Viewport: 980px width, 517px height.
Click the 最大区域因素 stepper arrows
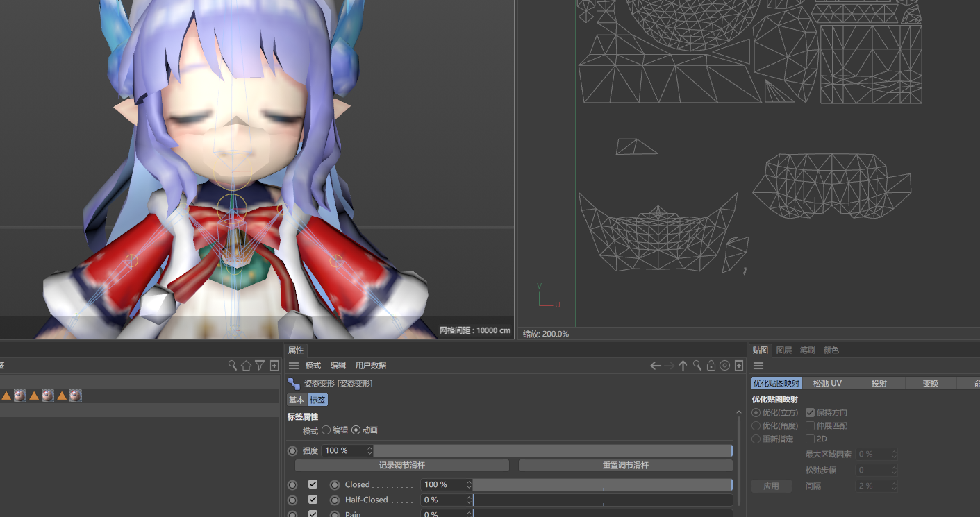click(894, 454)
